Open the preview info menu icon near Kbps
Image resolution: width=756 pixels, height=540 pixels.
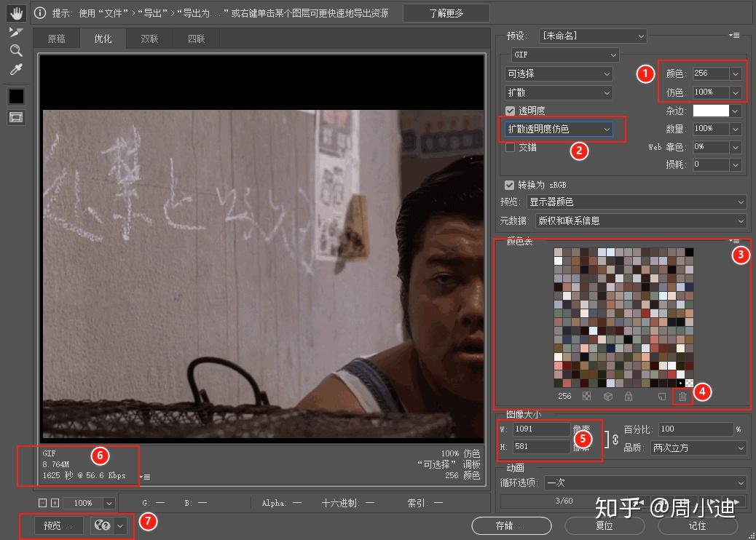[145, 477]
